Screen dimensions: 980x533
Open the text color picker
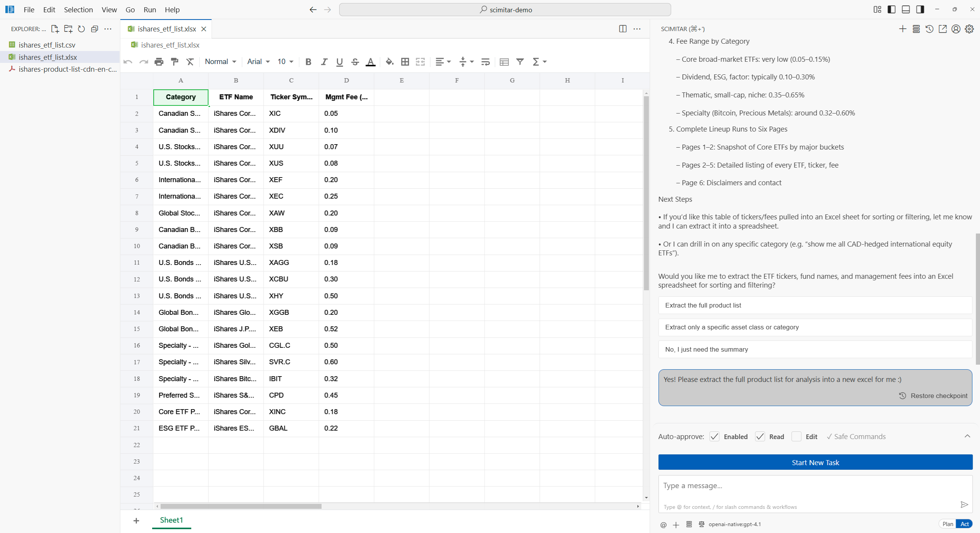[x=371, y=62]
